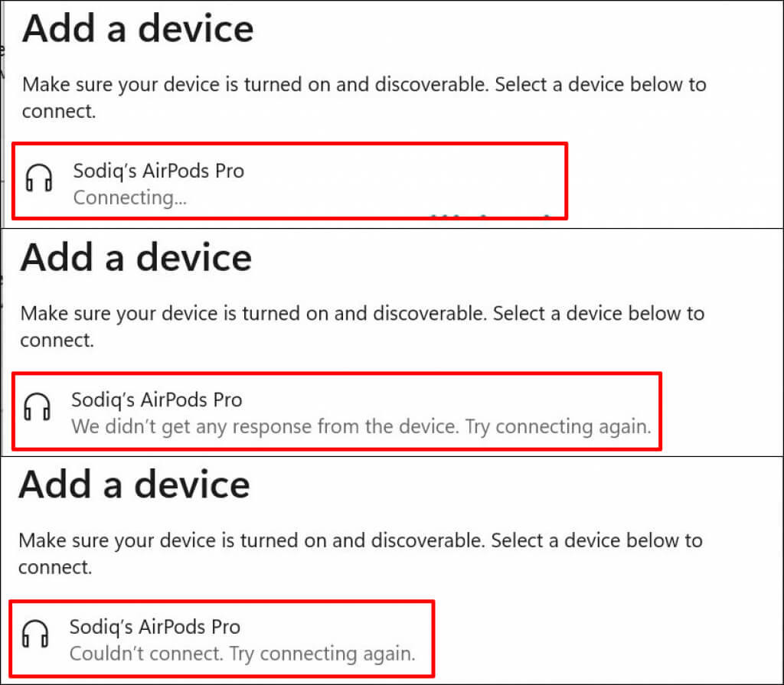Image resolution: width=784 pixels, height=685 pixels.
Task: Click the 'Make sure your device' instructions in the bottom panel
Action: pos(360,540)
